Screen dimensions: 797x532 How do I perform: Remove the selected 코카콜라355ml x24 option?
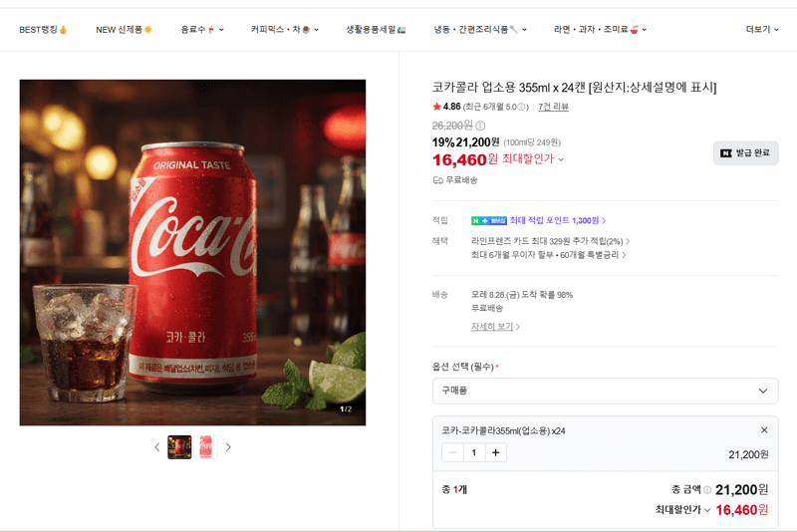tap(764, 429)
